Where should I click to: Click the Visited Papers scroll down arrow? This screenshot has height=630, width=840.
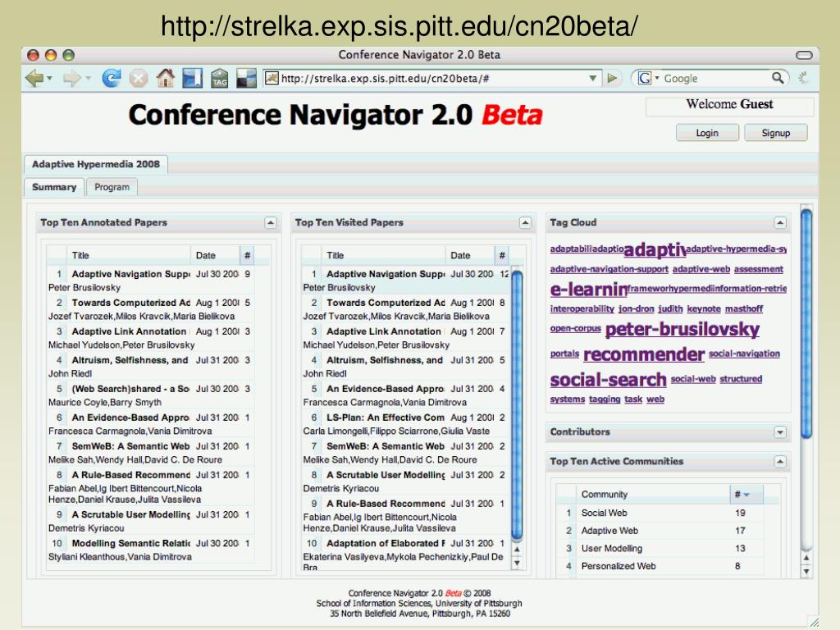[517, 563]
